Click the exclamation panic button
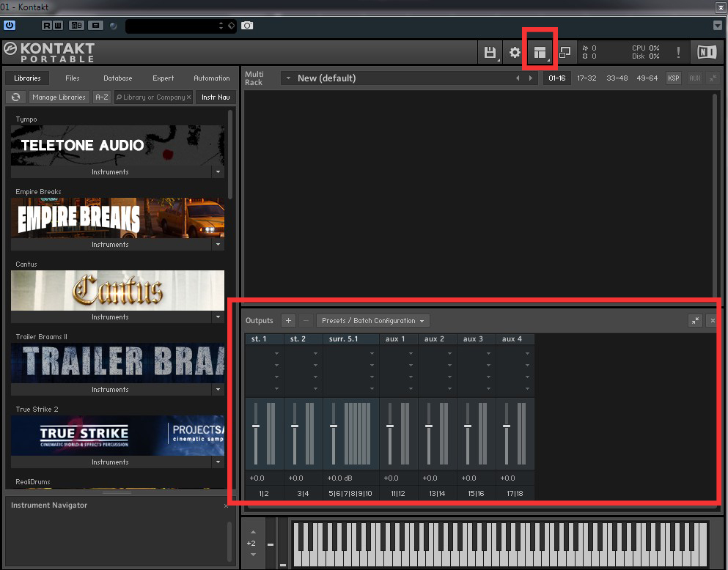Viewport: 728px width, 570px height. [x=678, y=52]
